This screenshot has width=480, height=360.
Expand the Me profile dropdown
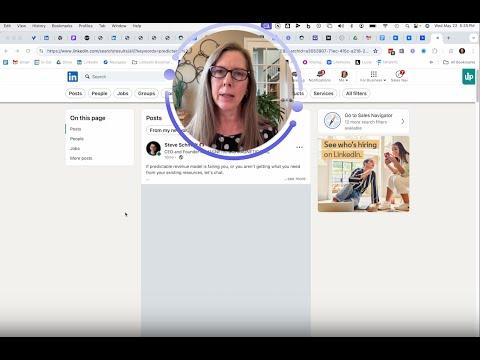point(344,76)
